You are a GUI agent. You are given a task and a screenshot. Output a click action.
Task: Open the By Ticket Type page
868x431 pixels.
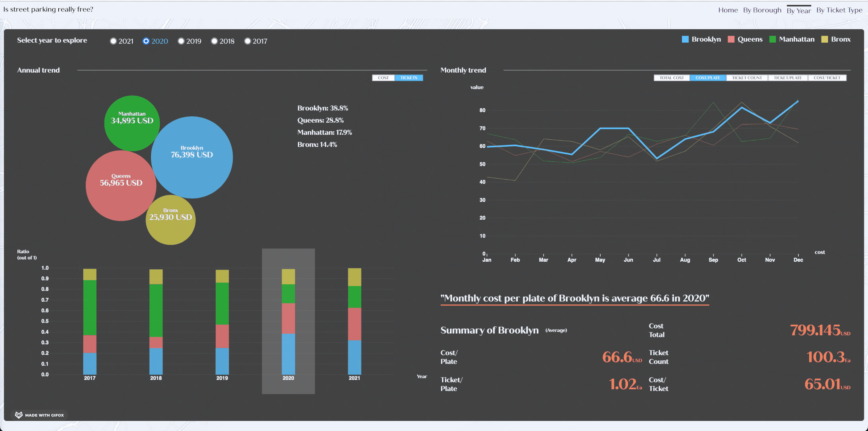pos(839,10)
